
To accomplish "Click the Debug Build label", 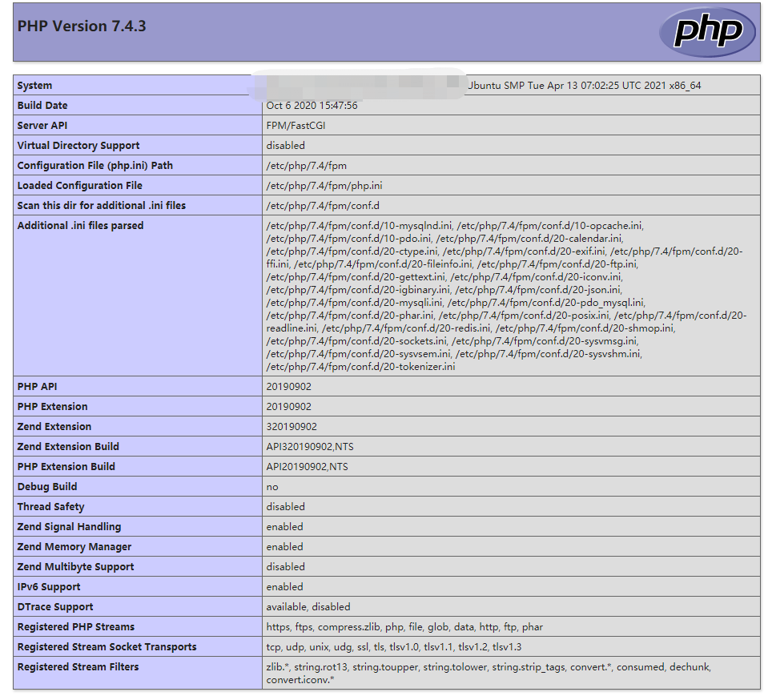I will click(x=47, y=487).
